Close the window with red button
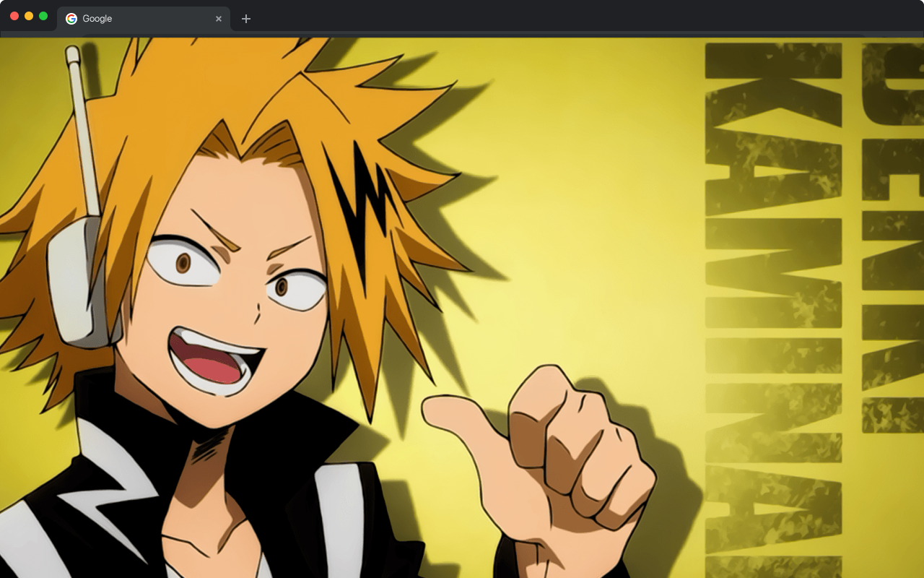Image resolution: width=924 pixels, height=578 pixels. 14,16
